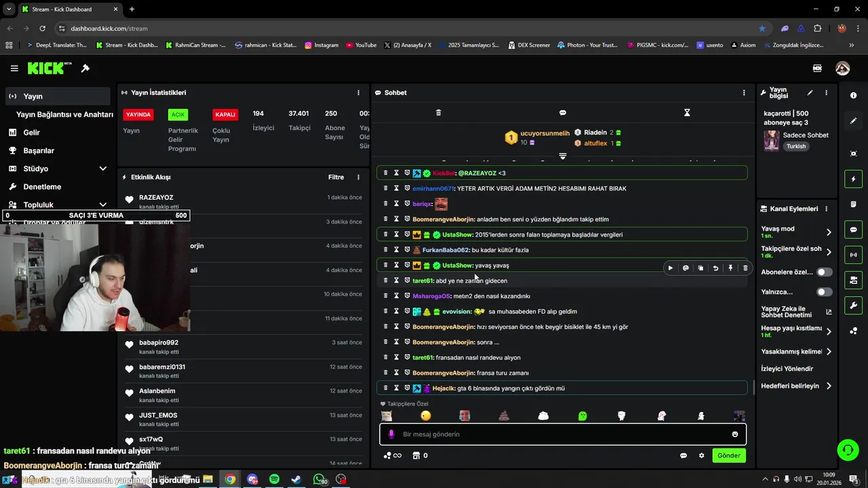
Task: Open Hesap yaşı kısıtlaması options
Action: click(x=796, y=331)
